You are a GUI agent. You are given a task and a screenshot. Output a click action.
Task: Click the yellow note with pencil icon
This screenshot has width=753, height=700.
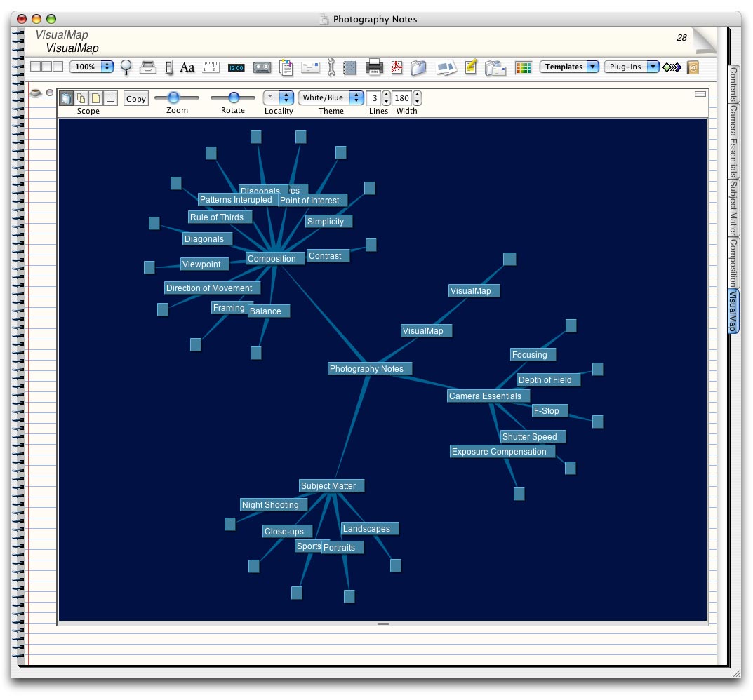tap(471, 67)
